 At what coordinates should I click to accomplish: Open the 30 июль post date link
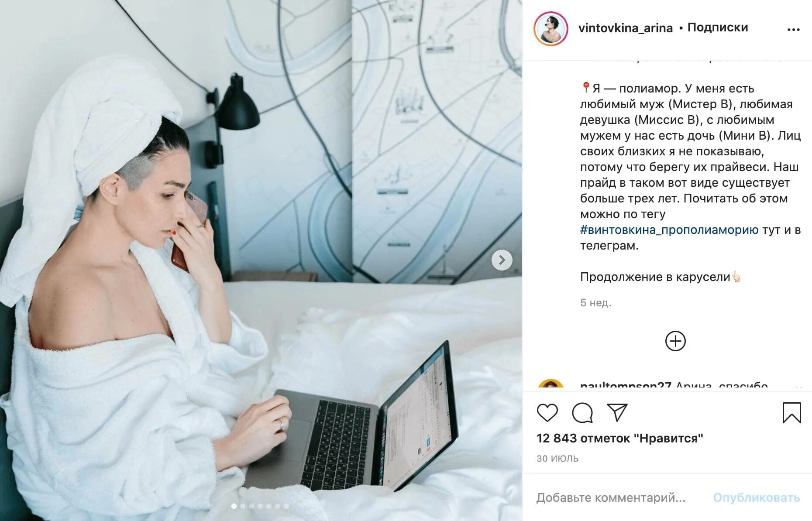557,458
